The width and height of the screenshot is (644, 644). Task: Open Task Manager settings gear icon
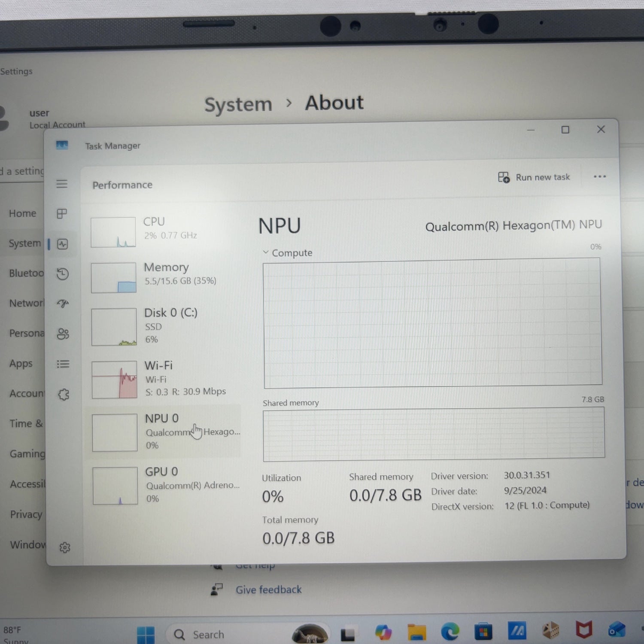(x=65, y=547)
